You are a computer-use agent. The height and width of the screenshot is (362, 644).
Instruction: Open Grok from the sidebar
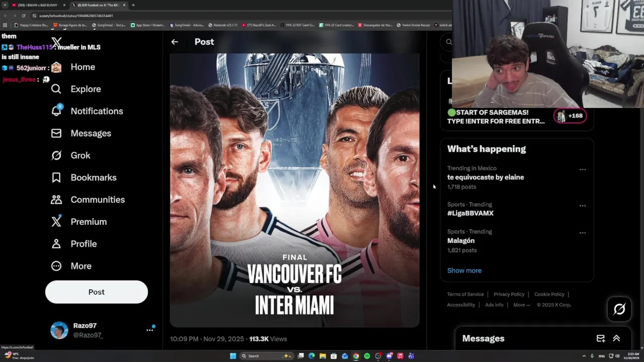[70, 155]
